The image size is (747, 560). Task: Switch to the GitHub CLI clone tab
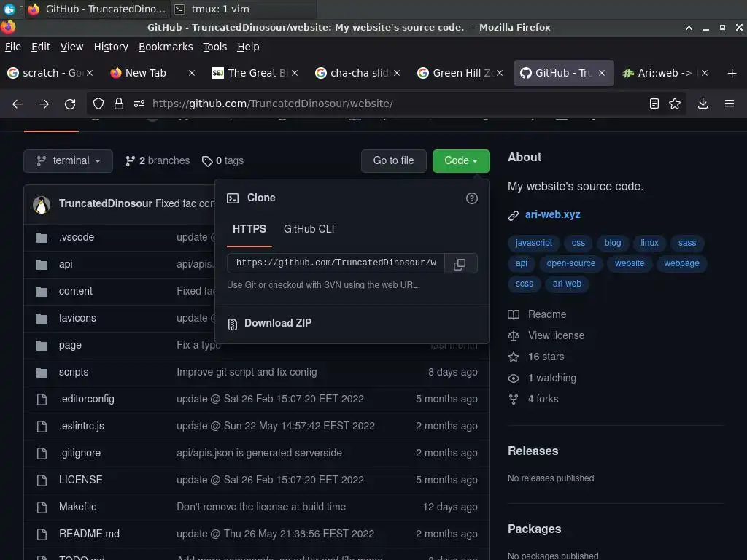click(x=309, y=229)
